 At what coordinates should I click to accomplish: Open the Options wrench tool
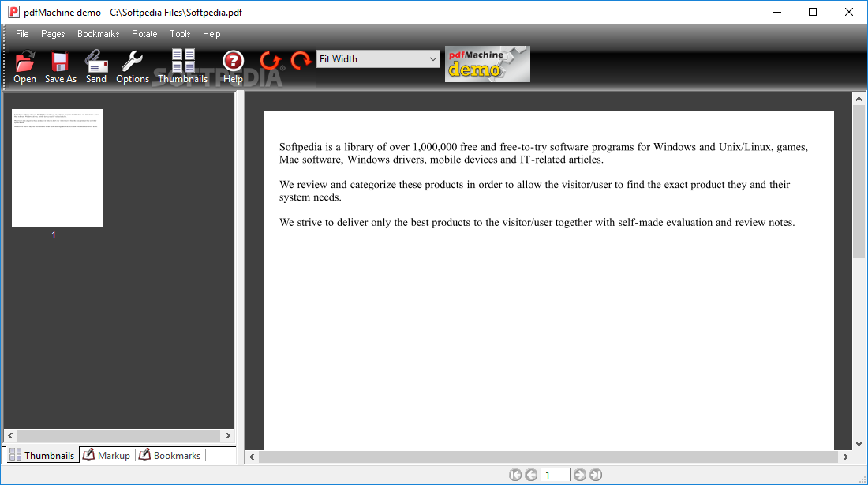133,66
